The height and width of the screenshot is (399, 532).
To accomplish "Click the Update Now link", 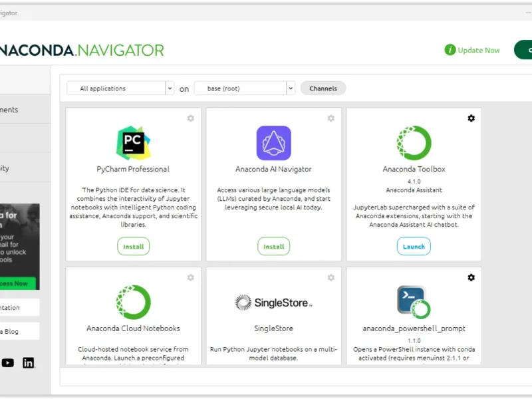I will pyautogui.click(x=479, y=51).
